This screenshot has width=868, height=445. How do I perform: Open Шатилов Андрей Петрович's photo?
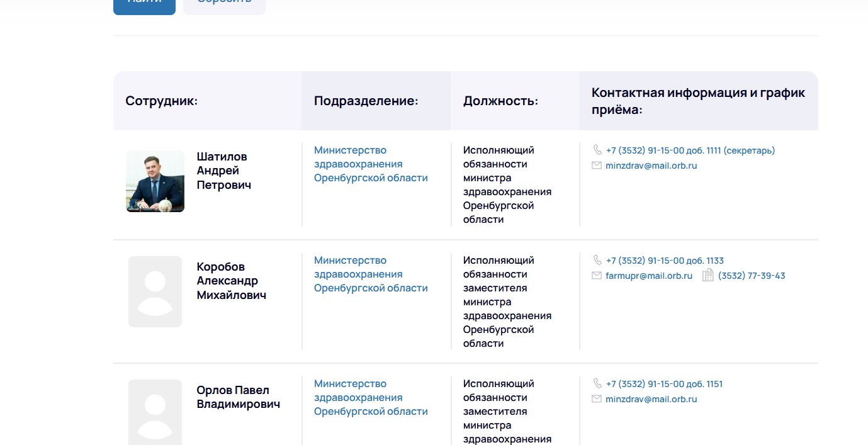click(x=155, y=181)
